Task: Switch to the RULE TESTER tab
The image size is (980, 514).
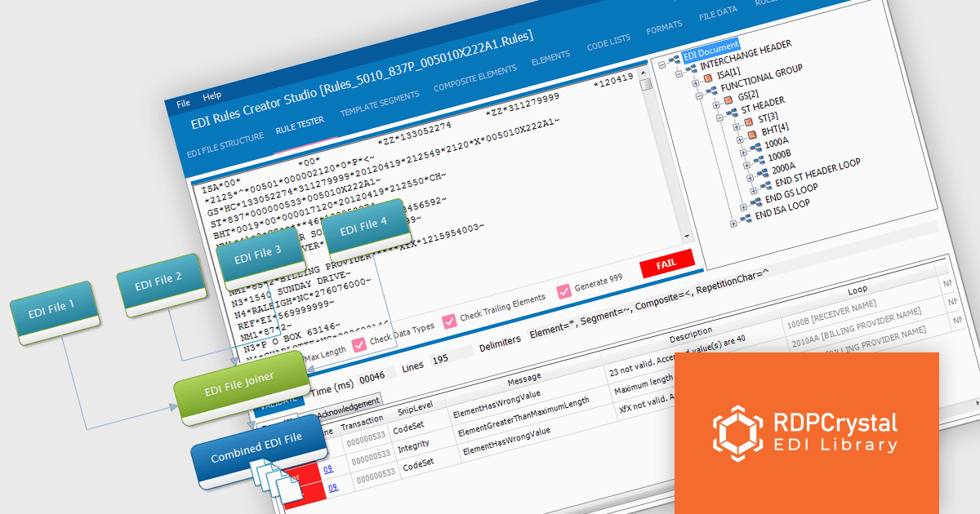Action: [300, 126]
